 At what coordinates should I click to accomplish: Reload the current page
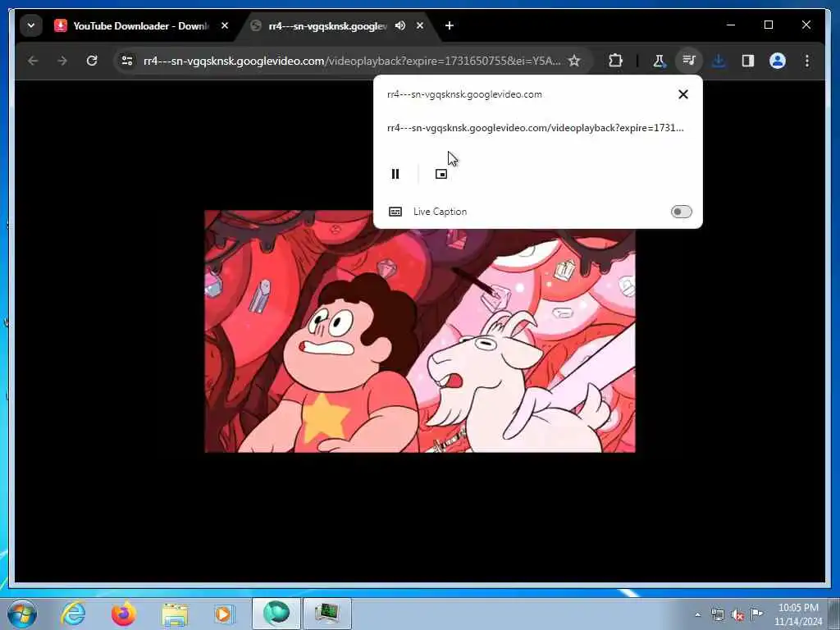(92, 61)
